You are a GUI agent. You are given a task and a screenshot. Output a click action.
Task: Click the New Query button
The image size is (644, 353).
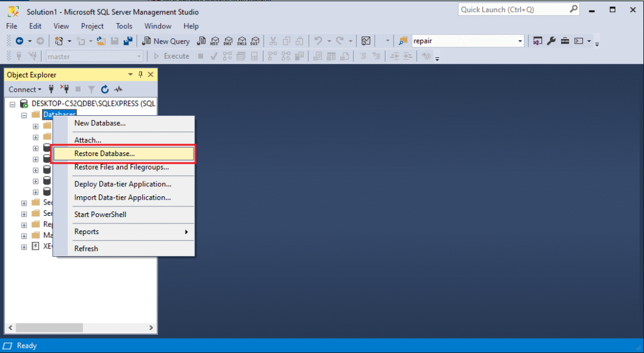click(166, 41)
